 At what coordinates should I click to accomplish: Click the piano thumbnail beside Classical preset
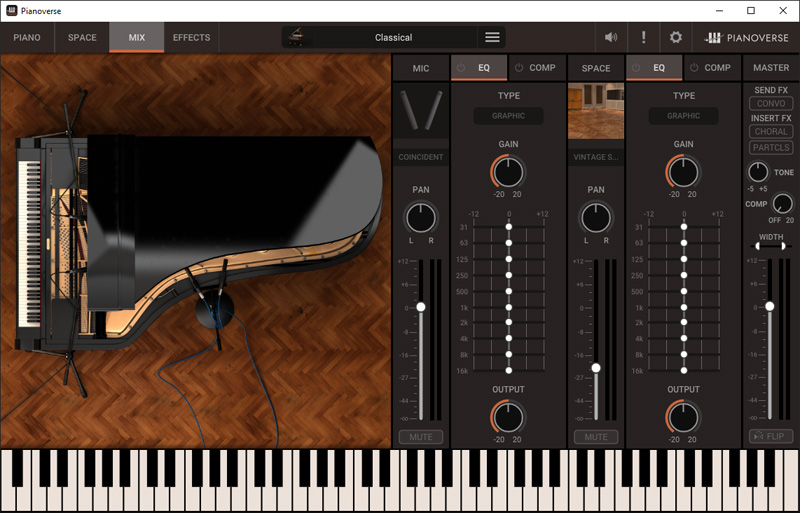(297, 37)
